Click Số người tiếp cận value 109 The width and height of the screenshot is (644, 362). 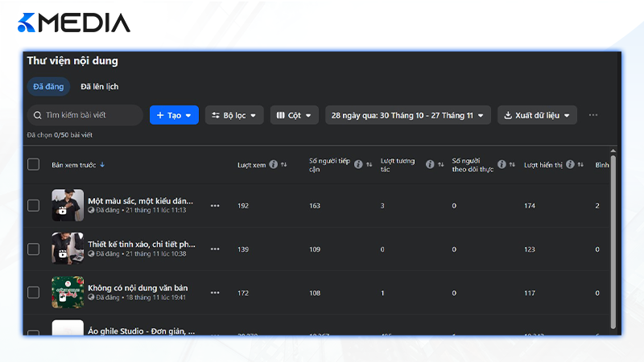[x=315, y=249]
